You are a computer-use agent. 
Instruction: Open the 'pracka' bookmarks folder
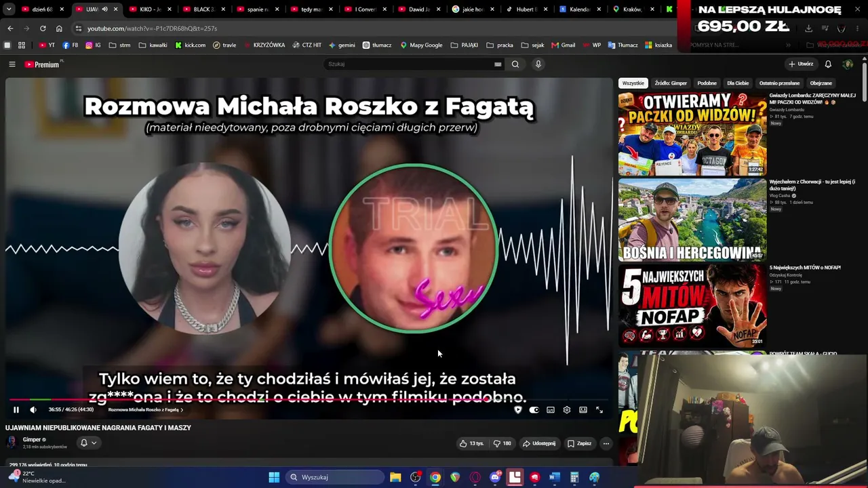[x=499, y=45]
